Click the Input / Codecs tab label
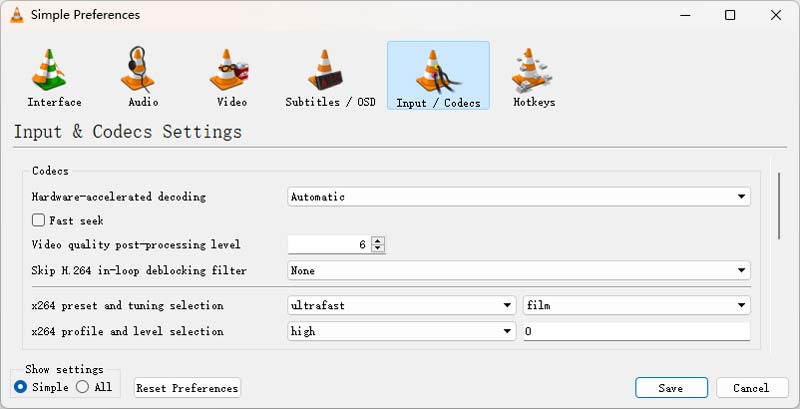This screenshot has width=800, height=409. (438, 103)
